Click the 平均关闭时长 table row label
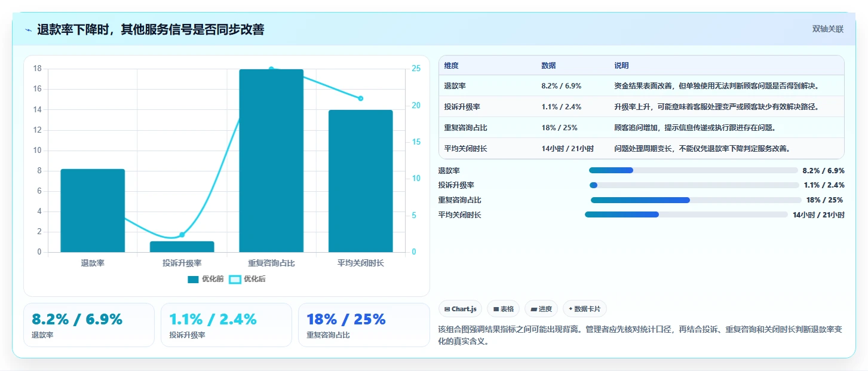868x371 pixels. [x=465, y=149]
